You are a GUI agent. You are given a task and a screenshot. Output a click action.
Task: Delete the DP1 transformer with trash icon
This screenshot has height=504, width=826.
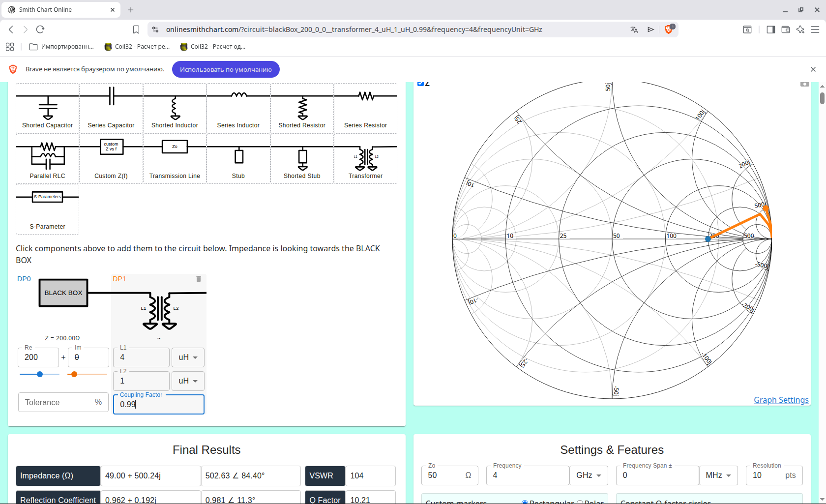click(199, 279)
